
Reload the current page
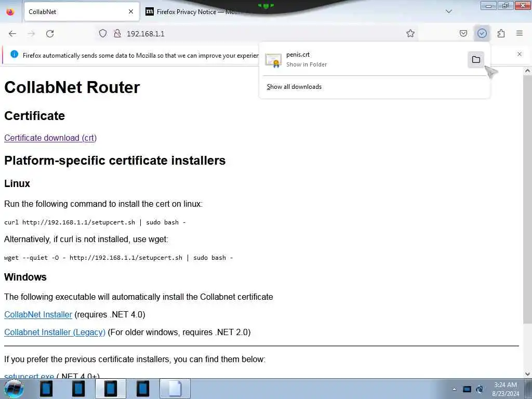point(50,34)
